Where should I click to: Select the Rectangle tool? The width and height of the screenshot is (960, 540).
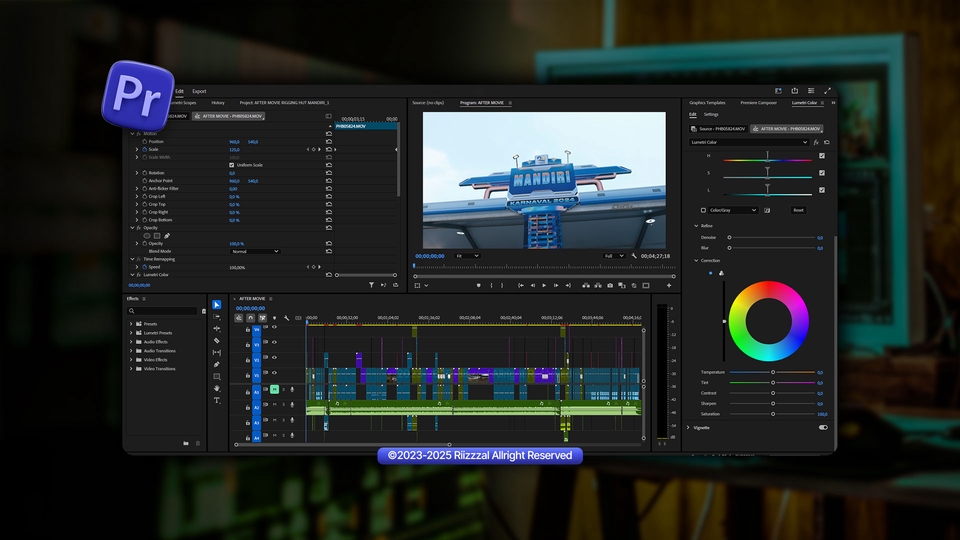pyautogui.click(x=217, y=377)
